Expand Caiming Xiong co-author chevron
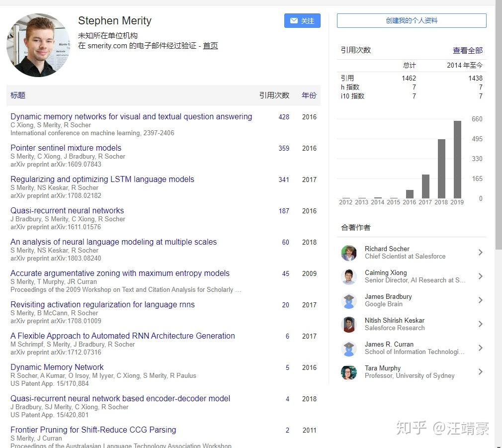This screenshot has width=502, height=448. [x=480, y=276]
